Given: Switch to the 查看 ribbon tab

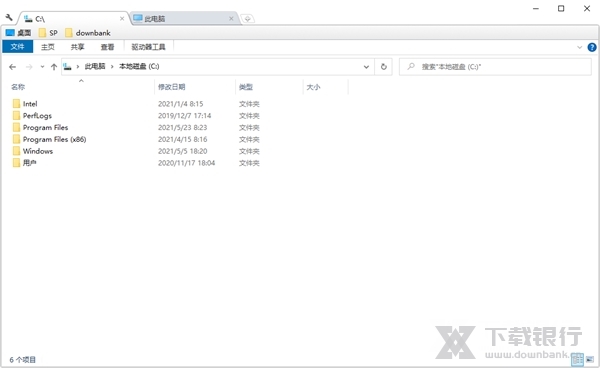Looking at the screenshot, I should pos(107,47).
